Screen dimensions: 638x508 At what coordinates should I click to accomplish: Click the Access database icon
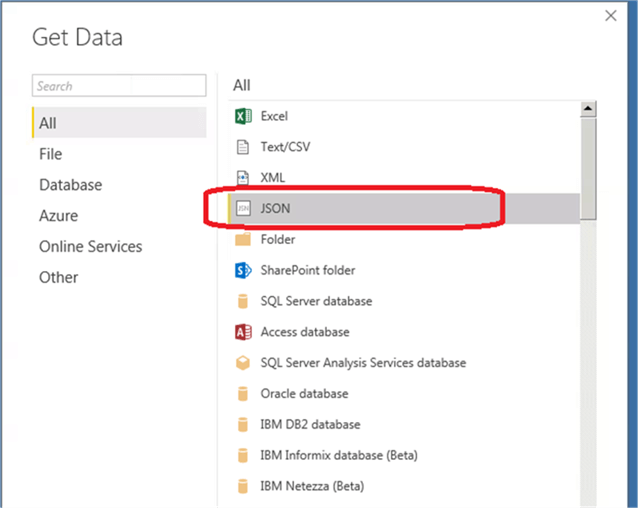pyautogui.click(x=243, y=332)
